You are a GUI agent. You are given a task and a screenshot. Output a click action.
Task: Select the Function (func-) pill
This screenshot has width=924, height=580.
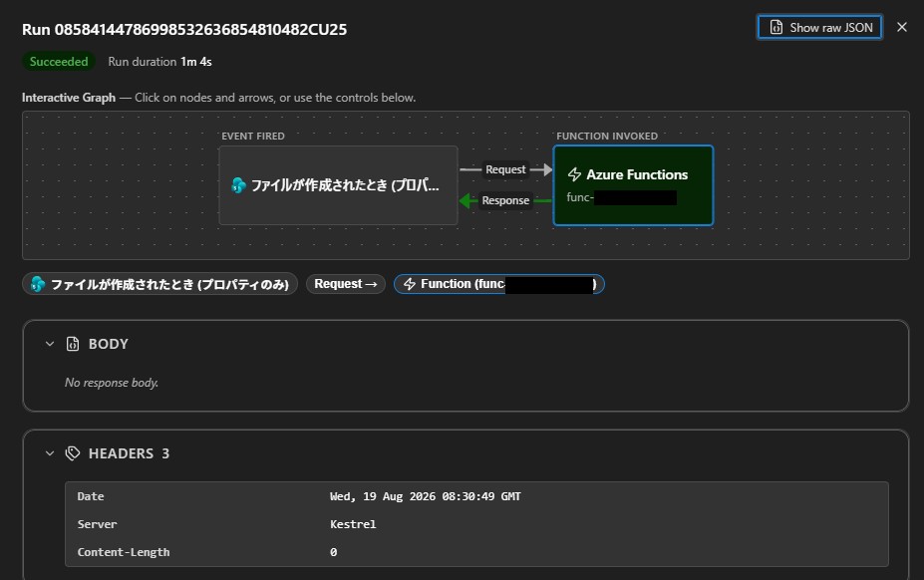point(499,284)
